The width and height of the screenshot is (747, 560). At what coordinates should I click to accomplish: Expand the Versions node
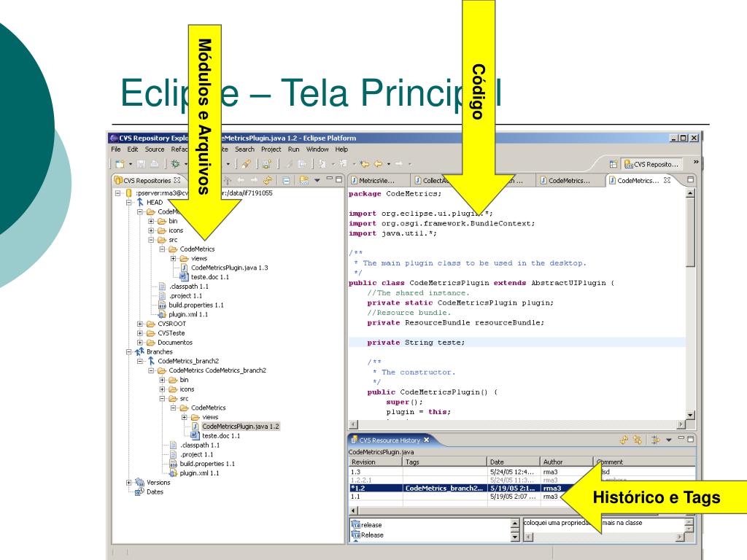pyautogui.click(x=128, y=483)
